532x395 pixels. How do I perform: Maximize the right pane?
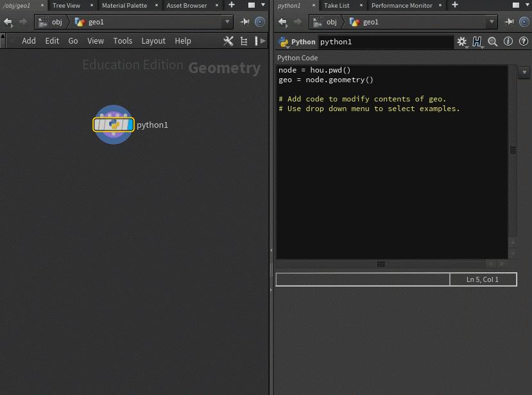coord(516,5)
